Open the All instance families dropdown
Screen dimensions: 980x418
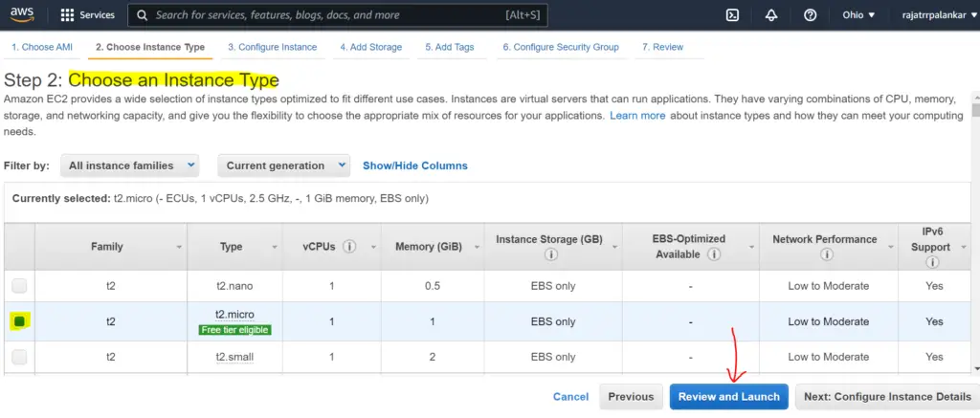pos(130,165)
